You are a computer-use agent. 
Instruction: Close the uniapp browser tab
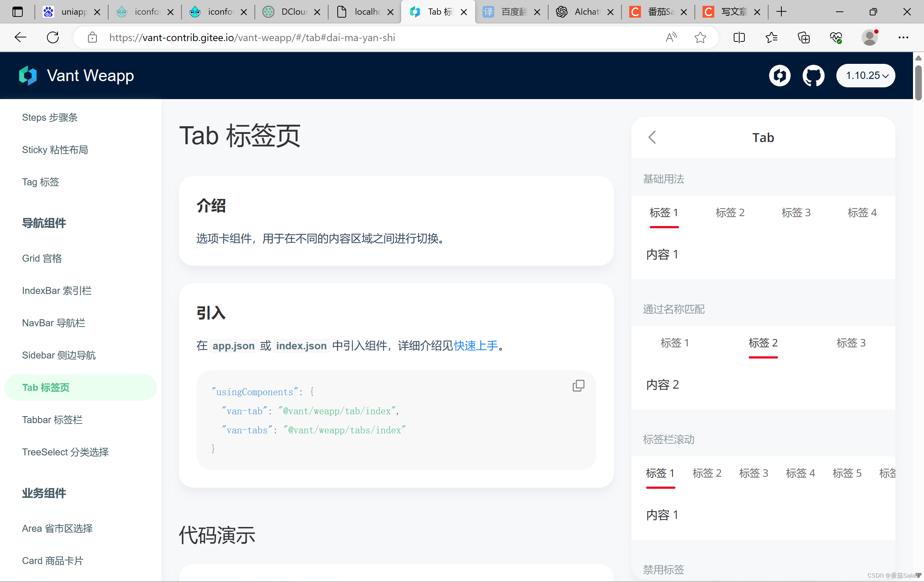click(97, 12)
